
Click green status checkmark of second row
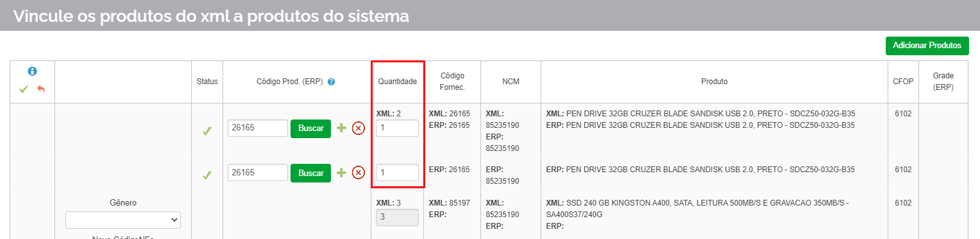207,175
